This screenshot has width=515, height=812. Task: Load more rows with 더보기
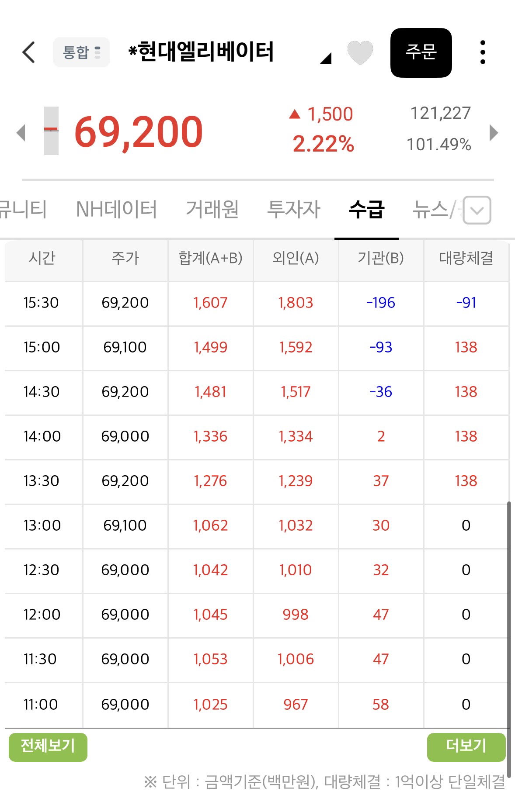466,747
